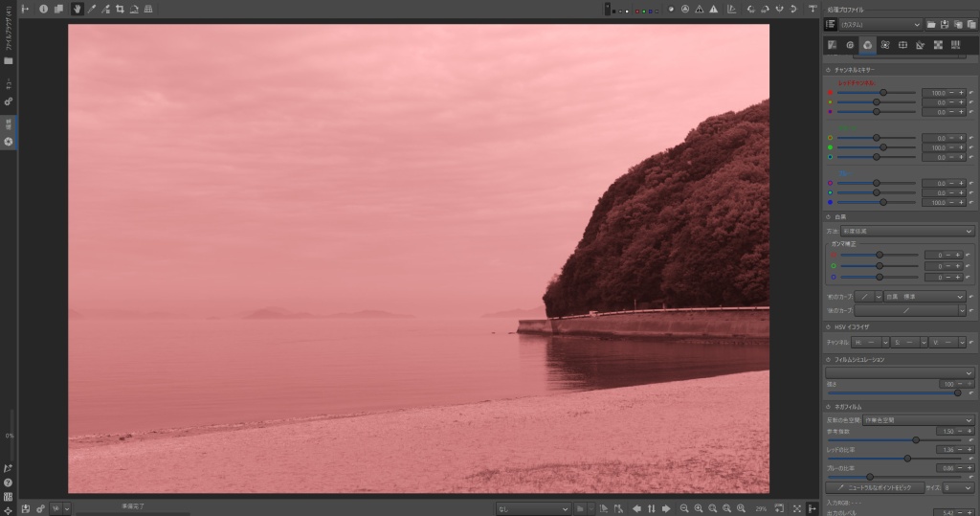Toggle shadow clipping indication

pos(700,9)
